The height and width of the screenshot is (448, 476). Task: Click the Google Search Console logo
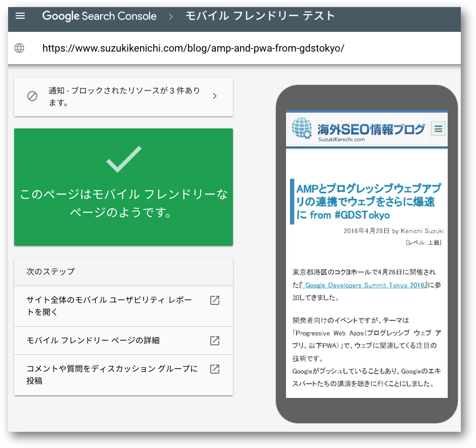click(99, 16)
